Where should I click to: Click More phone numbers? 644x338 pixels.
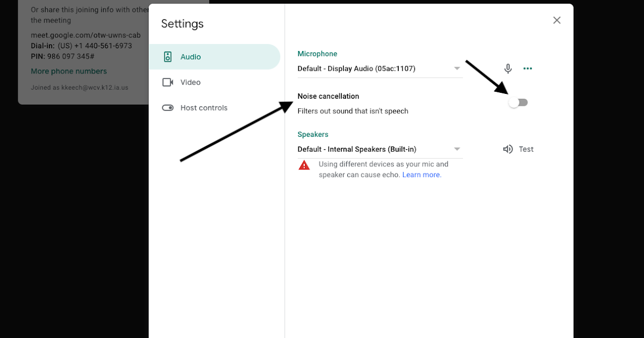click(69, 71)
